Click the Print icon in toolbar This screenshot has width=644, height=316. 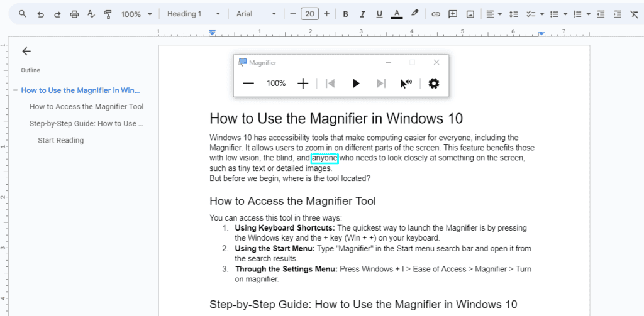[x=74, y=14]
